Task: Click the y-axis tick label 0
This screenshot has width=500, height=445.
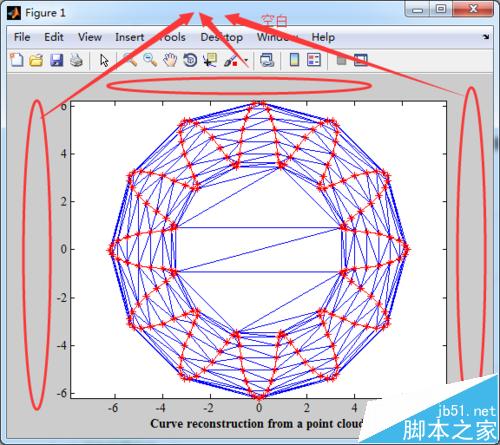Action: pos(63,249)
